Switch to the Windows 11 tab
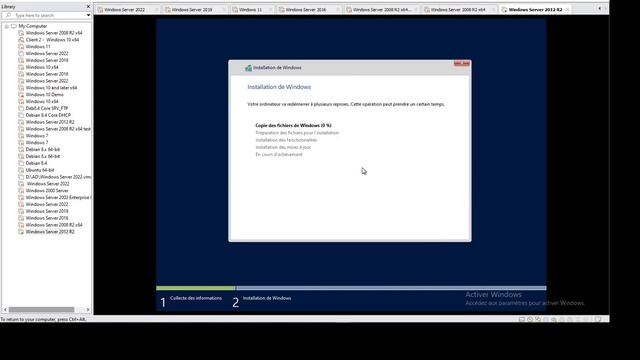The height and width of the screenshot is (360, 640). point(250,9)
